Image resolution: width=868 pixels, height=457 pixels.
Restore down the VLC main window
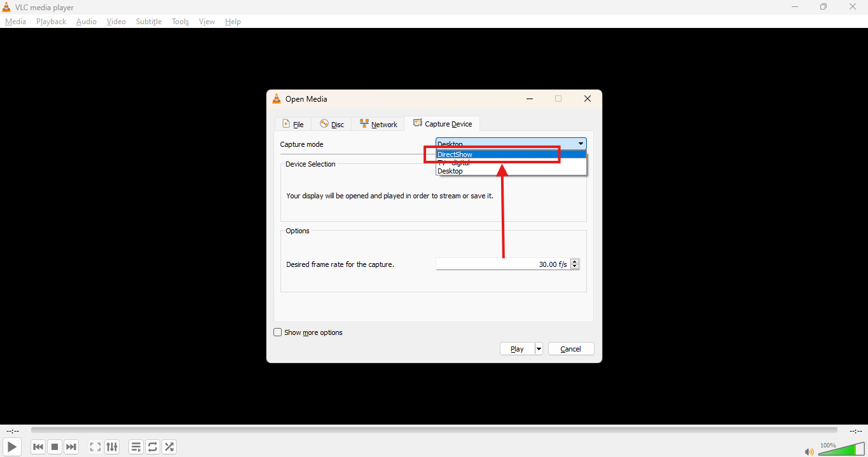(x=823, y=7)
